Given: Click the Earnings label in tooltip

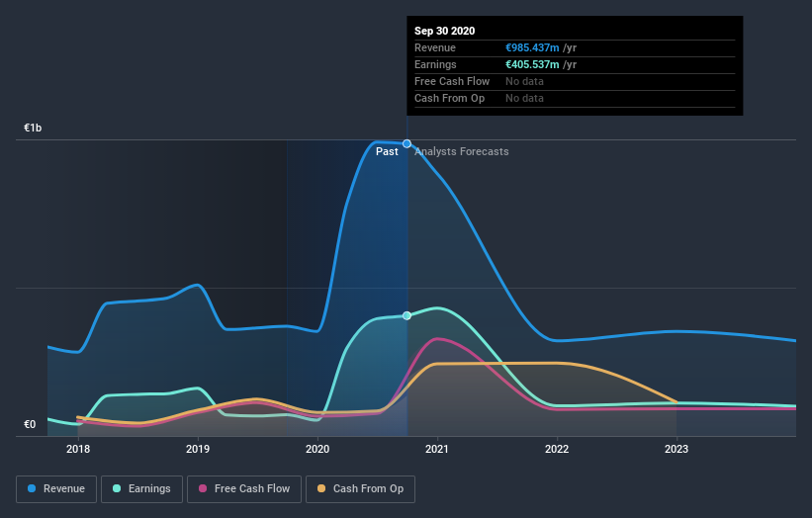Looking at the screenshot, I should coord(435,64).
